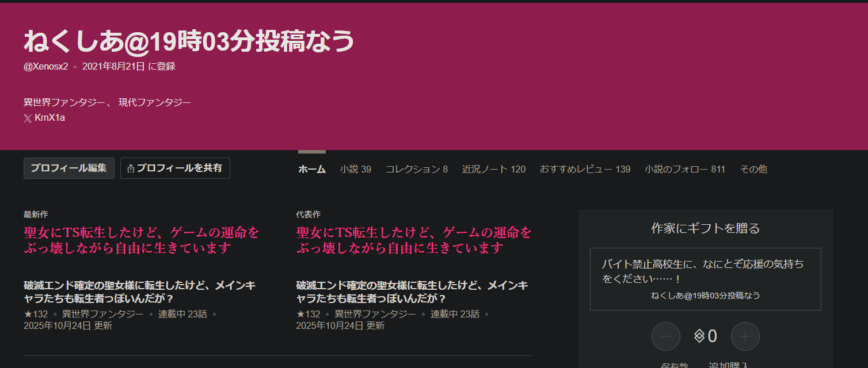Switch to the ホーム tab
868x368 pixels.
coord(312,169)
